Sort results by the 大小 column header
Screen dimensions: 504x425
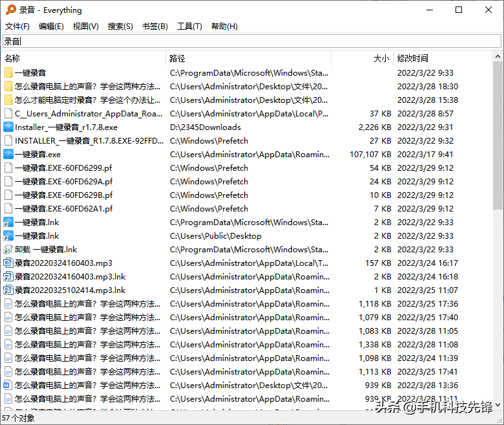click(x=362, y=58)
